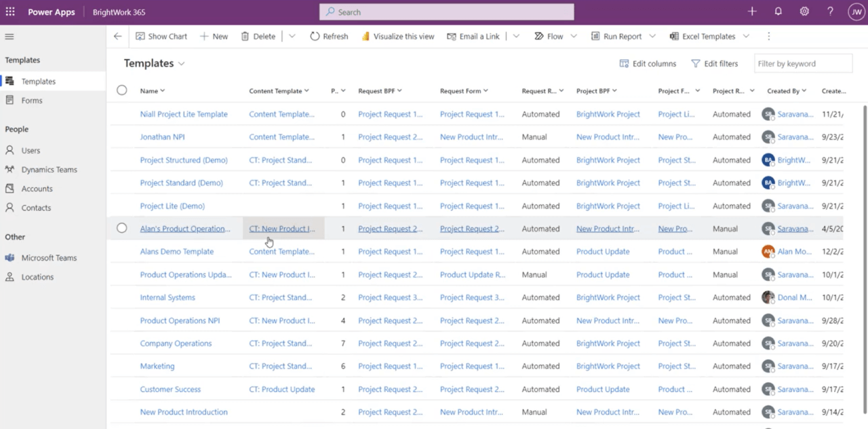
Task: Expand the Created By column dropdown
Action: tap(806, 90)
